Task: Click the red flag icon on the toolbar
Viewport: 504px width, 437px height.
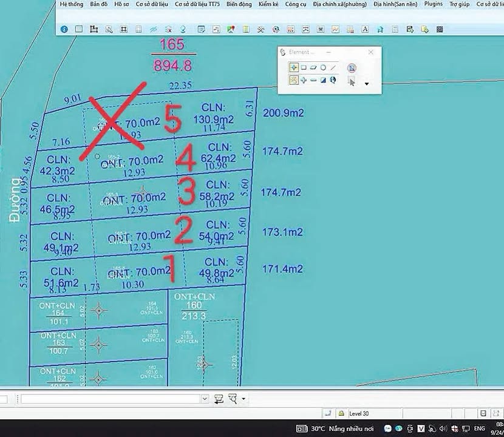Action: [230, 29]
